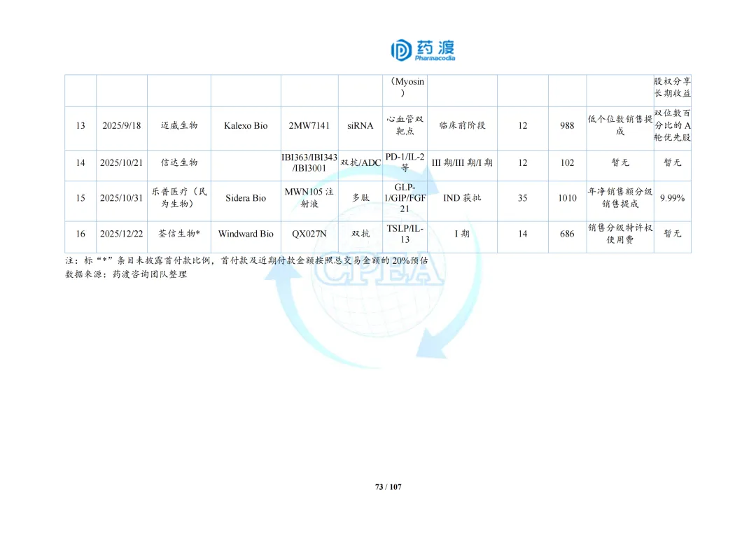The width and height of the screenshot is (756, 534).
Task: Click the '35' value cell
Action: (523, 201)
